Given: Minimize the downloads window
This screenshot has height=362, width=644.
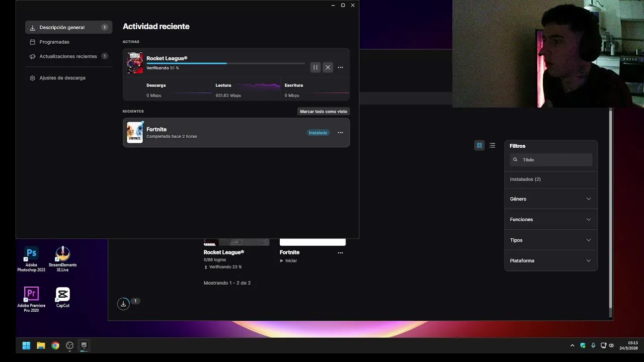Looking at the screenshot, I should [333, 5].
